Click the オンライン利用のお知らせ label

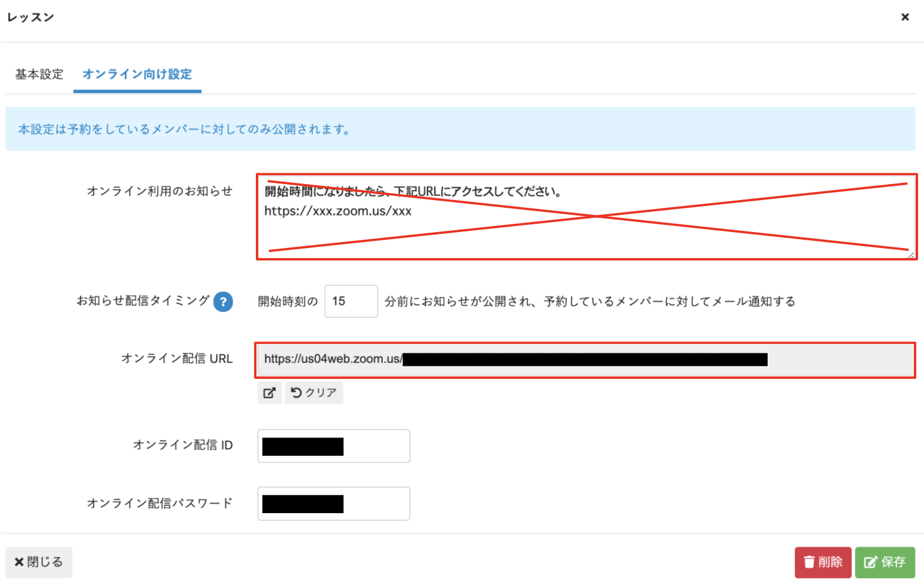(x=159, y=191)
